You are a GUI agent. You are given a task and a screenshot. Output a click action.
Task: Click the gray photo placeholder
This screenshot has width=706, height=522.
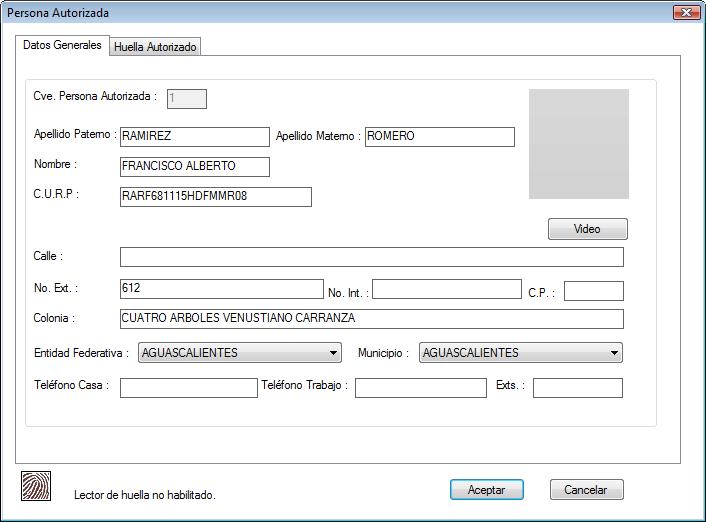(579, 144)
